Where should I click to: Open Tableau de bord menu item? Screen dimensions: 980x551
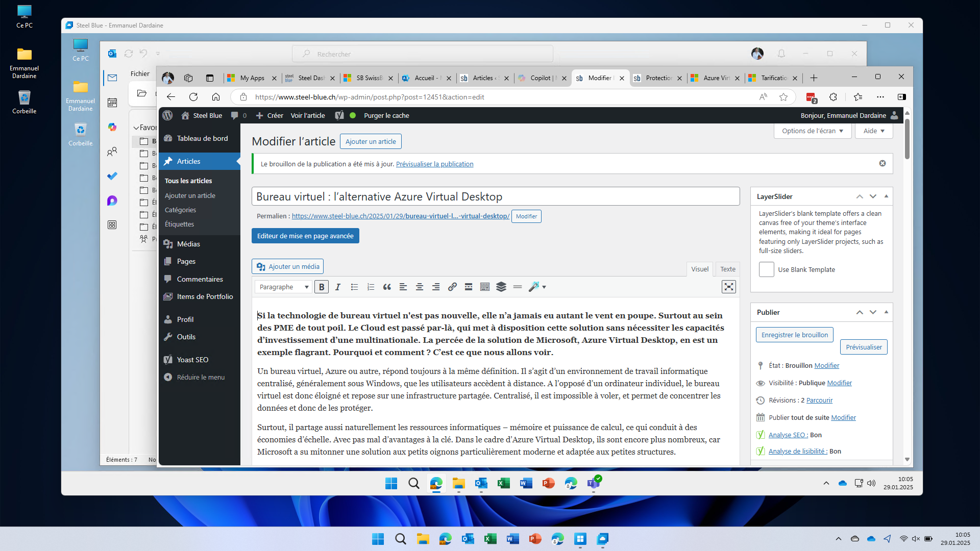[x=200, y=138]
